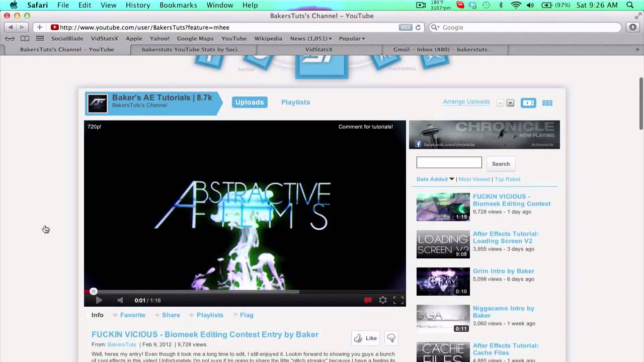
Task: Switch to VidStatsX tab
Action: 319,49
